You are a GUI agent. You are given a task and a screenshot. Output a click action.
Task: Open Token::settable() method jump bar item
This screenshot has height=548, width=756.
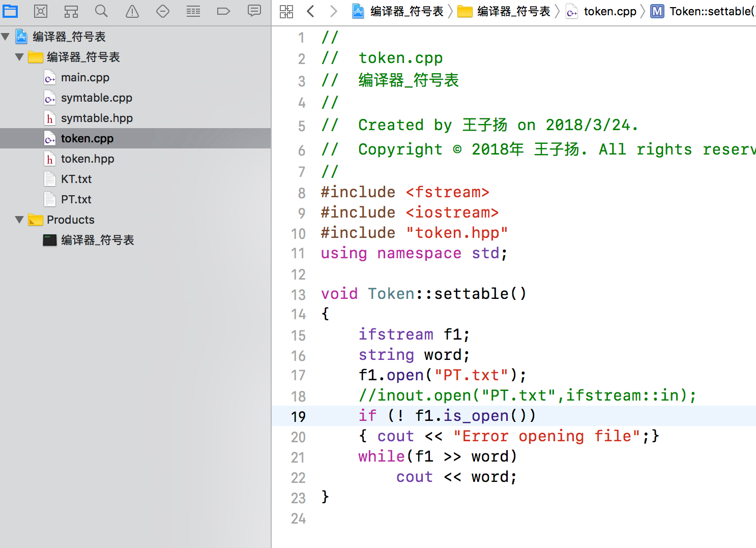pyautogui.click(x=703, y=11)
